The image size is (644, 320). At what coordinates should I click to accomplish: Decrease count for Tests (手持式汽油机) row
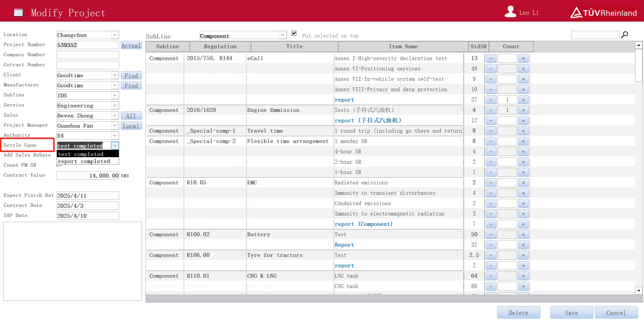tap(491, 110)
